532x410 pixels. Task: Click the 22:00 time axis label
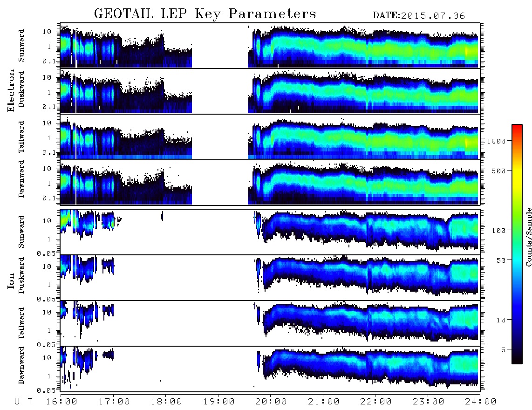pyautogui.click(x=376, y=402)
